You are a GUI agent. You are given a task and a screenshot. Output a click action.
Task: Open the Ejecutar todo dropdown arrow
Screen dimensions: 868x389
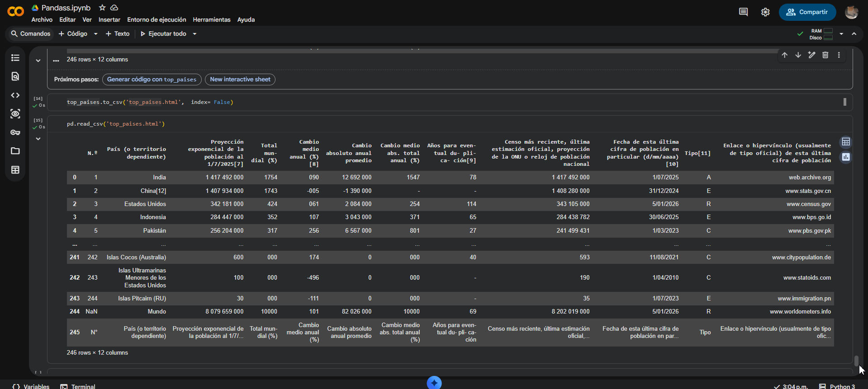click(194, 34)
